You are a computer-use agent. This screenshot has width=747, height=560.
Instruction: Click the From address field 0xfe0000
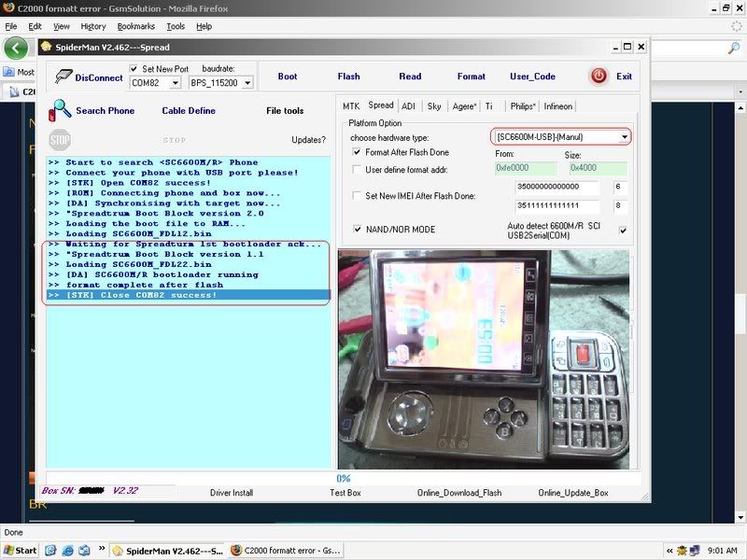[526, 168]
